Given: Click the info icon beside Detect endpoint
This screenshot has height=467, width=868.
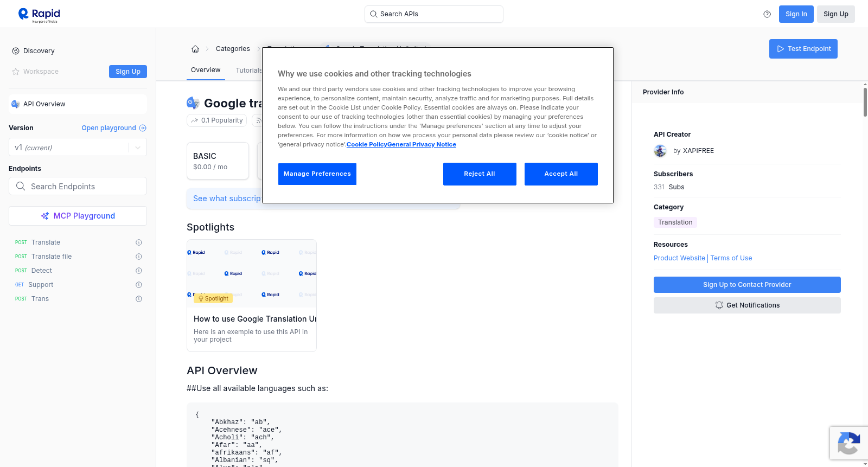Looking at the screenshot, I should pos(139,271).
